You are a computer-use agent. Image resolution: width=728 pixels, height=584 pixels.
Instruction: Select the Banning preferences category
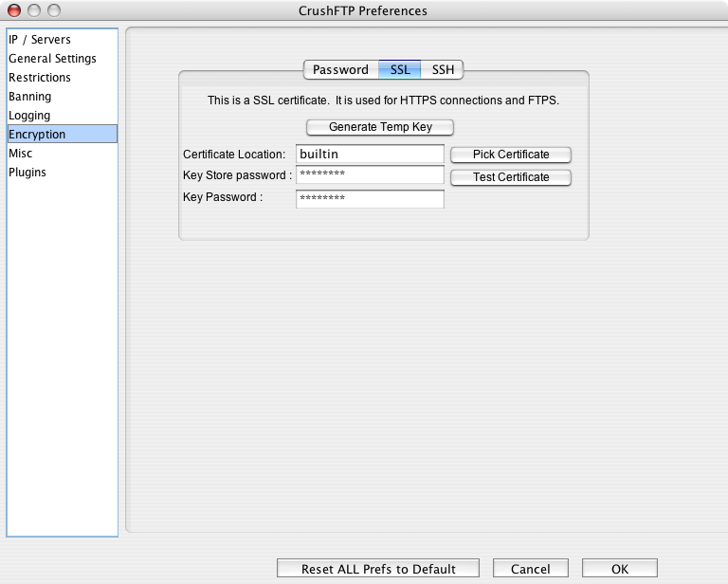[30, 97]
